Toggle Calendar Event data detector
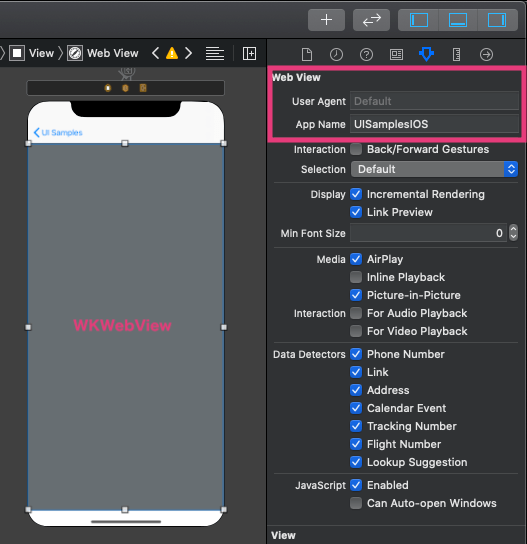527x544 pixels. point(356,408)
